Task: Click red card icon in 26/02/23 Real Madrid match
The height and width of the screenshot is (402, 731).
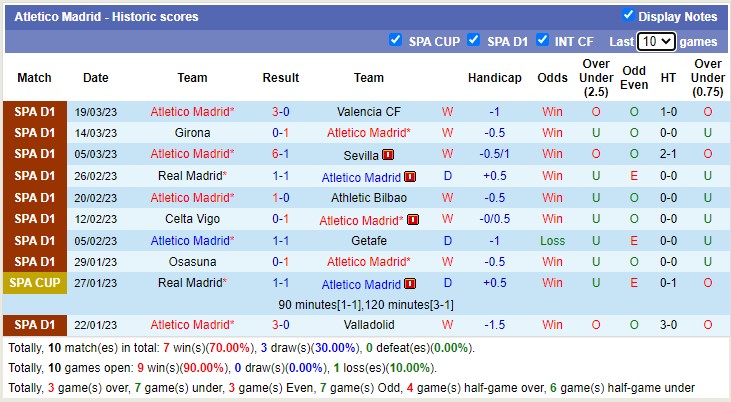Action: 410,177
